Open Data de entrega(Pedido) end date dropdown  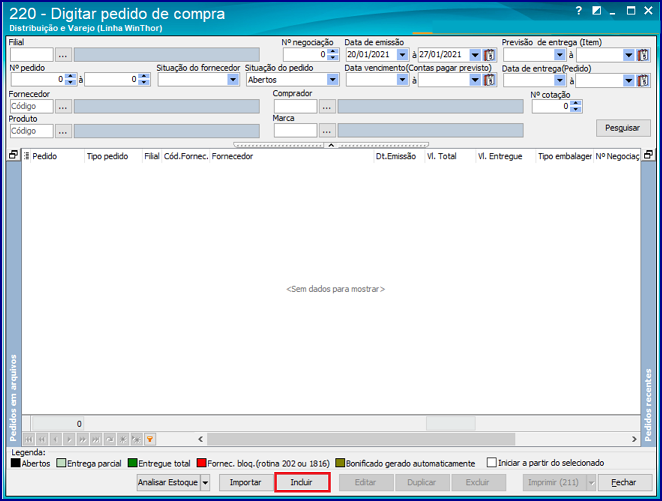coord(629,80)
